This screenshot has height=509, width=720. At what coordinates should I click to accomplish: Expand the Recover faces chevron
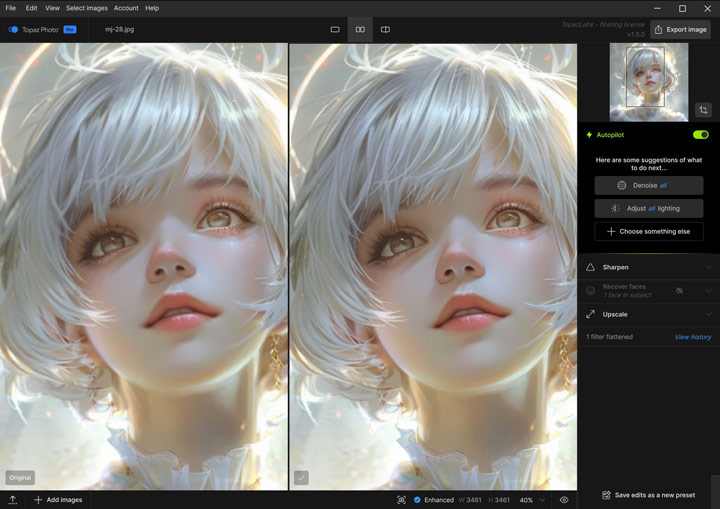tap(709, 290)
